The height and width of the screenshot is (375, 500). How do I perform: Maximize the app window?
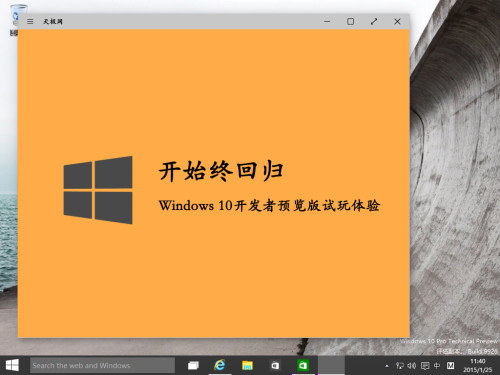pyautogui.click(x=350, y=22)
